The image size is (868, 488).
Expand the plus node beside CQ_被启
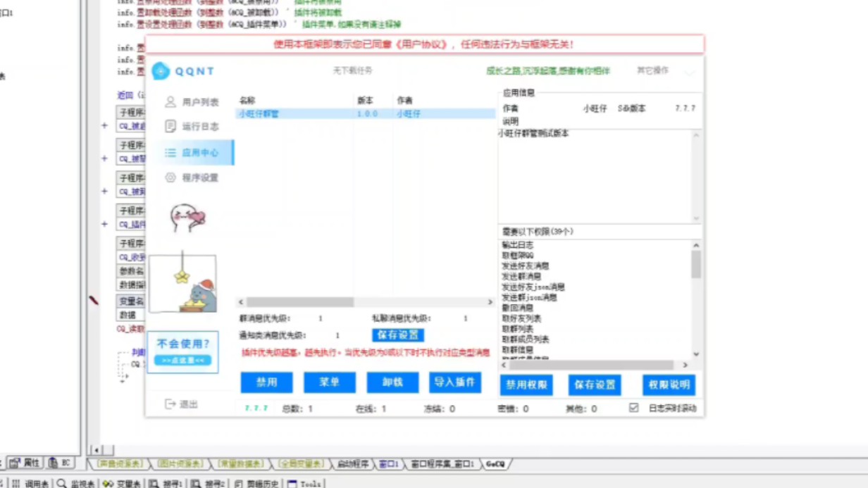pyautogui.click(x=104, y=125)
